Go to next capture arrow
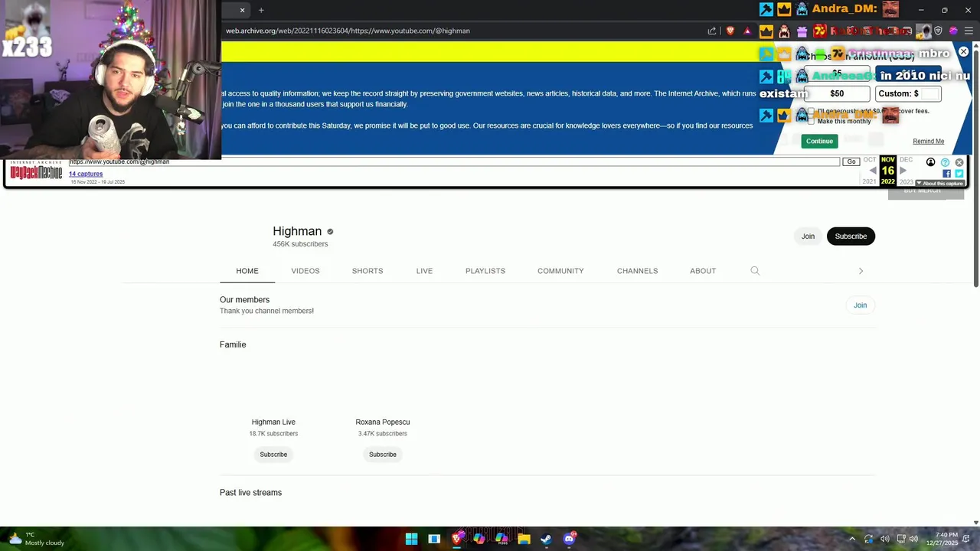Viewport: 980px width, 551px height. 903,171
